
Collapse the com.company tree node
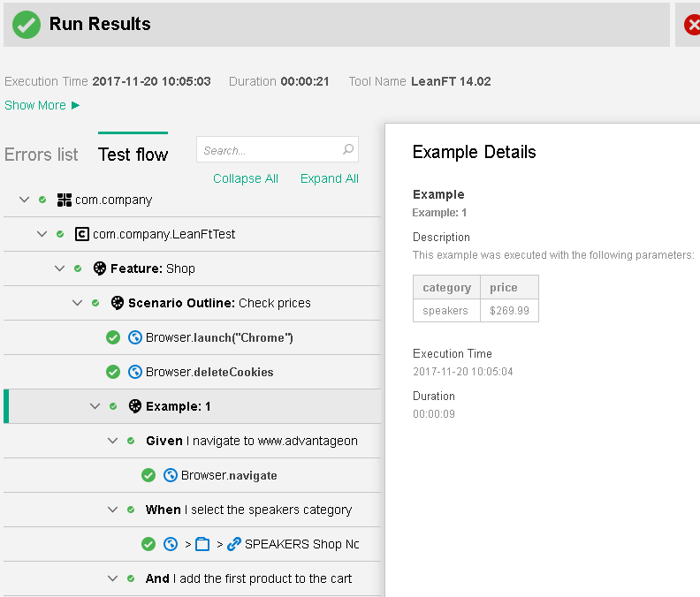(25, 200)
